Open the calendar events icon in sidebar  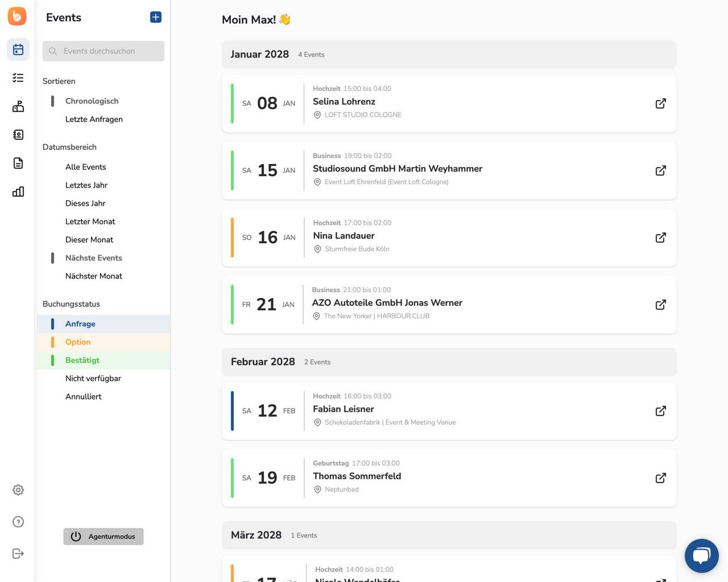(x=18, y=49)
